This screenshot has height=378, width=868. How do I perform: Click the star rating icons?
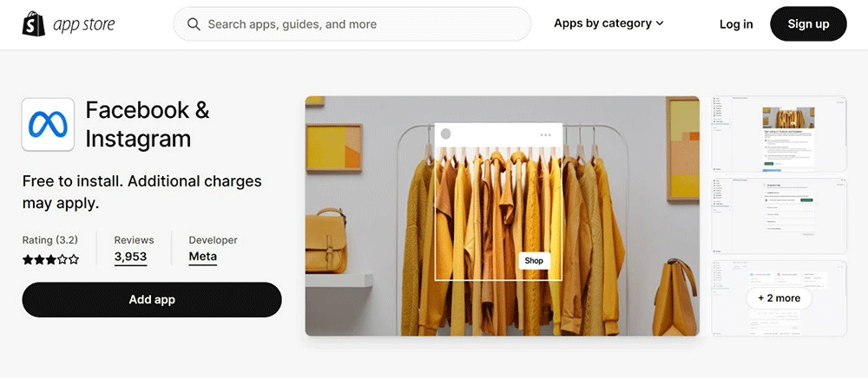(x=50, y=259)
